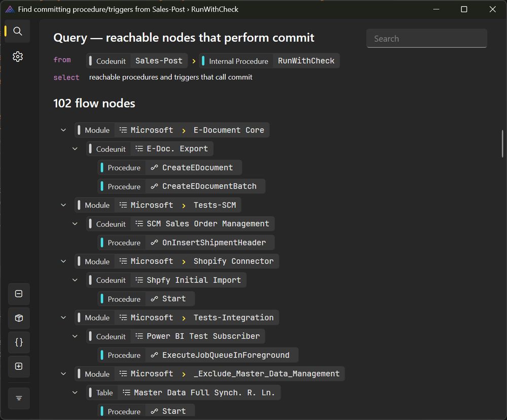Select the CreateEDocument procedure

tap(170, 167)
